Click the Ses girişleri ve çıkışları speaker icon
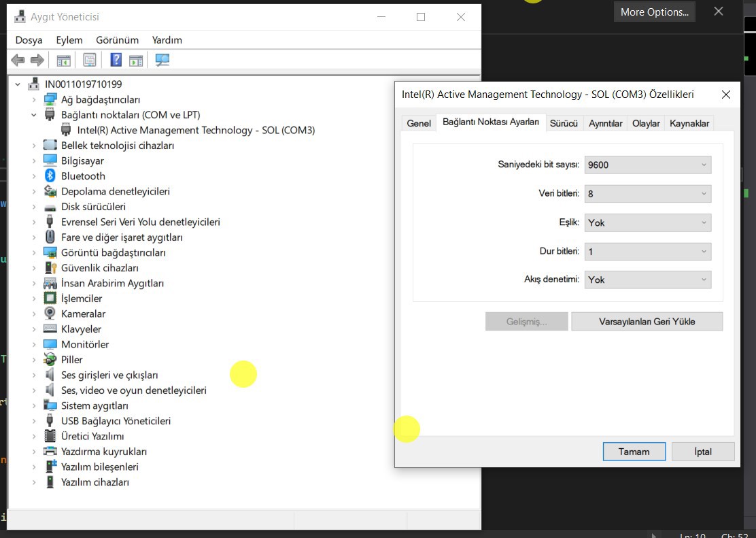 [x=50, y=375]
